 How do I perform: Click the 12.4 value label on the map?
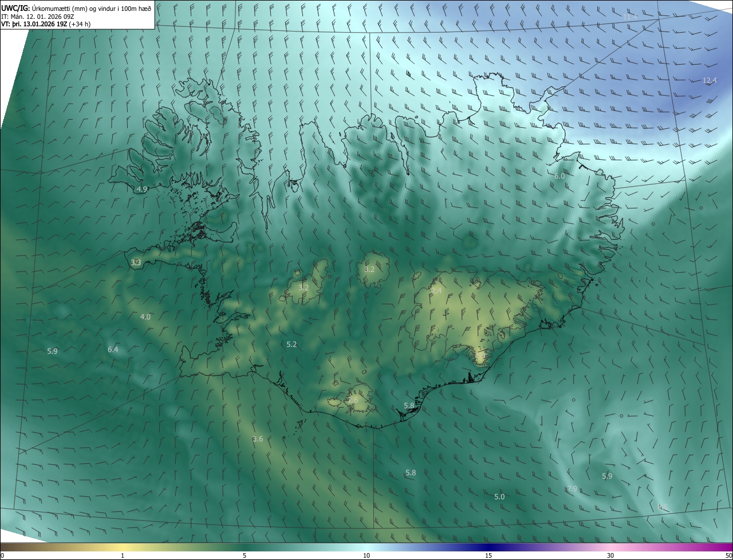coord(710,81)
